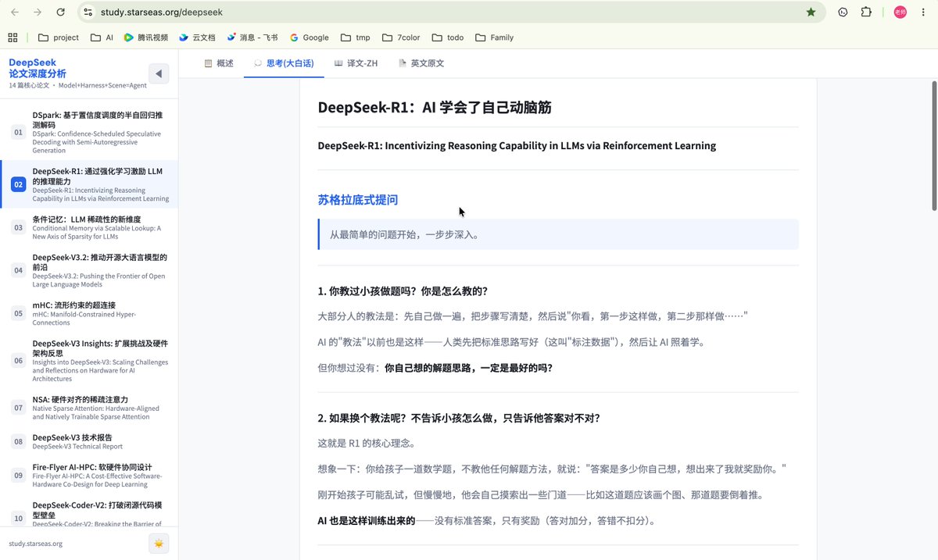Open the 7color bookmark folder
The image size is (938, 560).
[401, 37]
